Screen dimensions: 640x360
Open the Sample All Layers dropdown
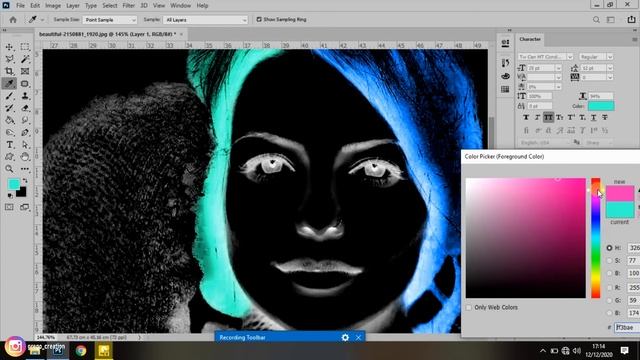click(205, 20)
